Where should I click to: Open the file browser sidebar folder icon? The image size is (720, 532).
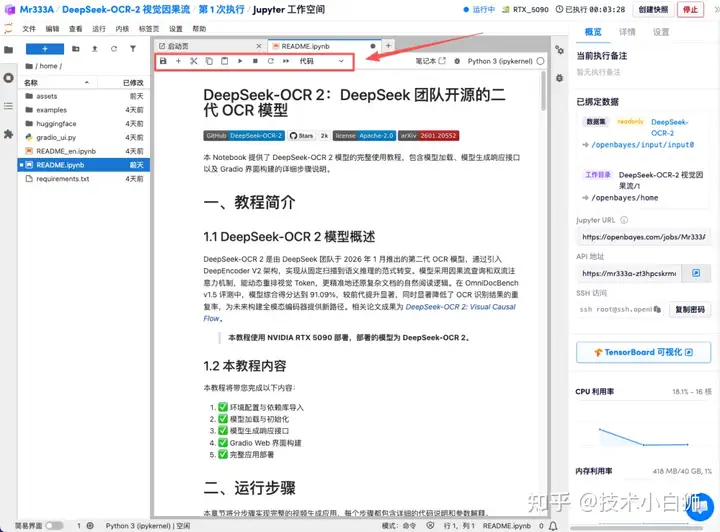(8, 50)
